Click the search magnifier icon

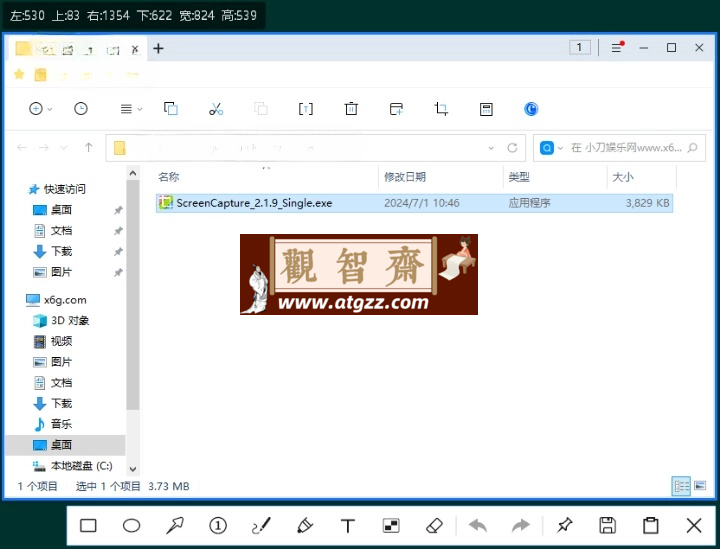(x=693, y=148)
